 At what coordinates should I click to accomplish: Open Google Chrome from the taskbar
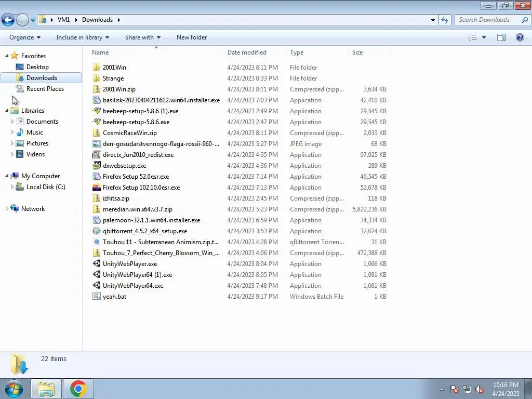tap(78, 389)
